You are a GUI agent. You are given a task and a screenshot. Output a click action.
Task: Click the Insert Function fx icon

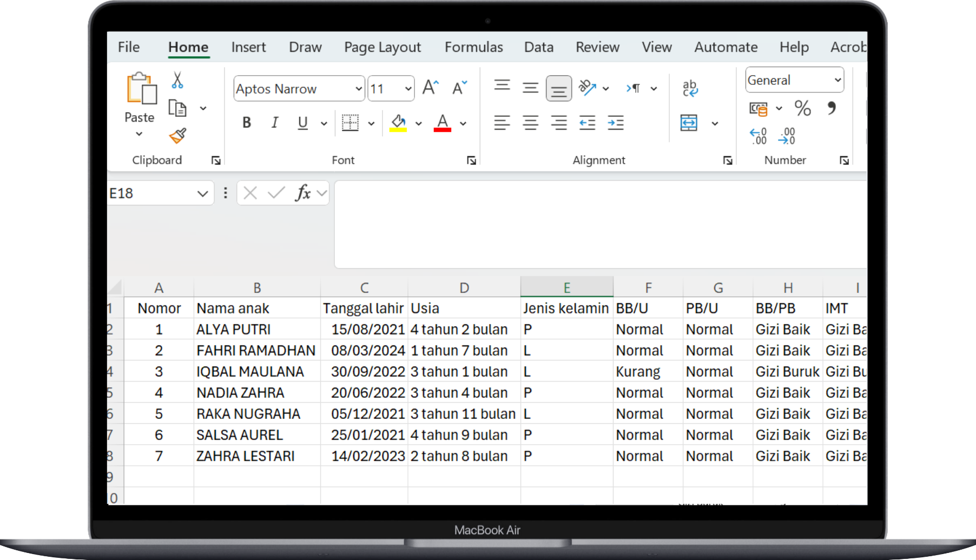pyautogui.click(x=303, y=193)
